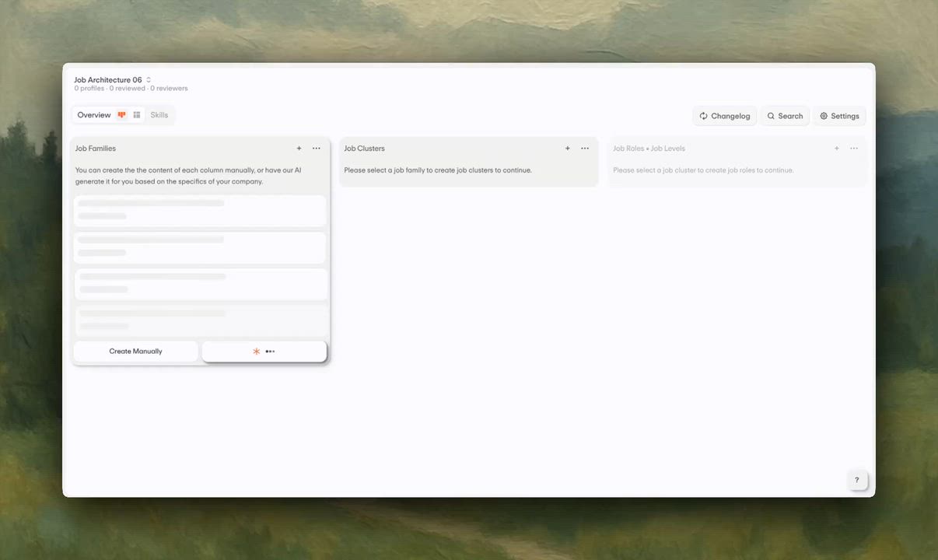
Task: Open the Changelog
Action: click(x=724, y=116)
